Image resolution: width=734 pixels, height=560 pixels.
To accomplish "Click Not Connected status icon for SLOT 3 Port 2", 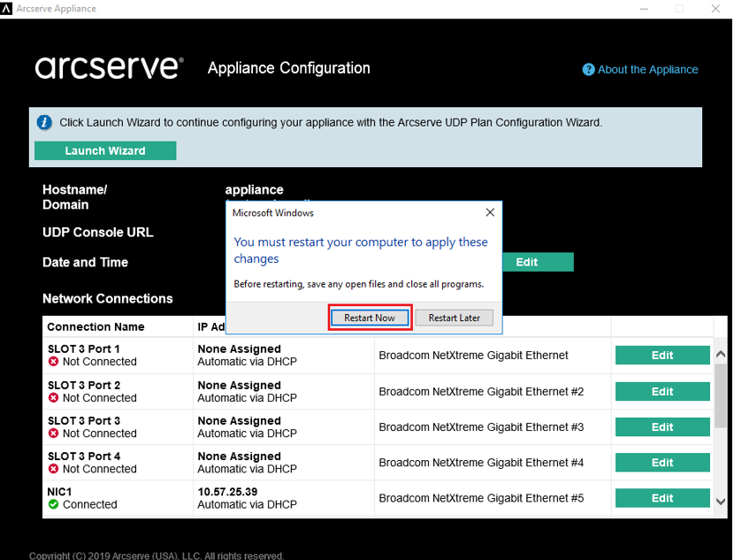I will tap(53, 397).
